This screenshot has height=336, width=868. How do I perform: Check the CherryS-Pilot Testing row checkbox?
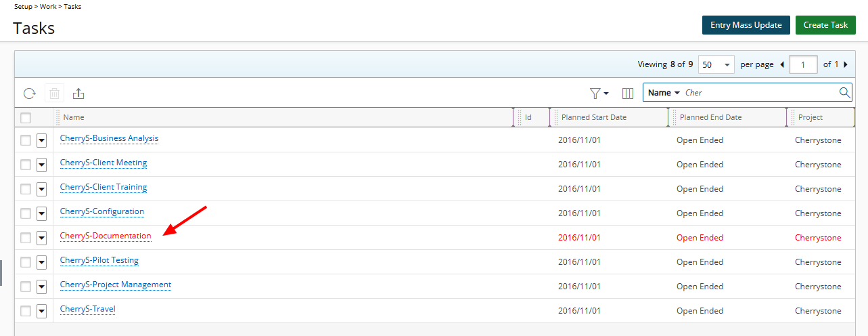point(26,262)
